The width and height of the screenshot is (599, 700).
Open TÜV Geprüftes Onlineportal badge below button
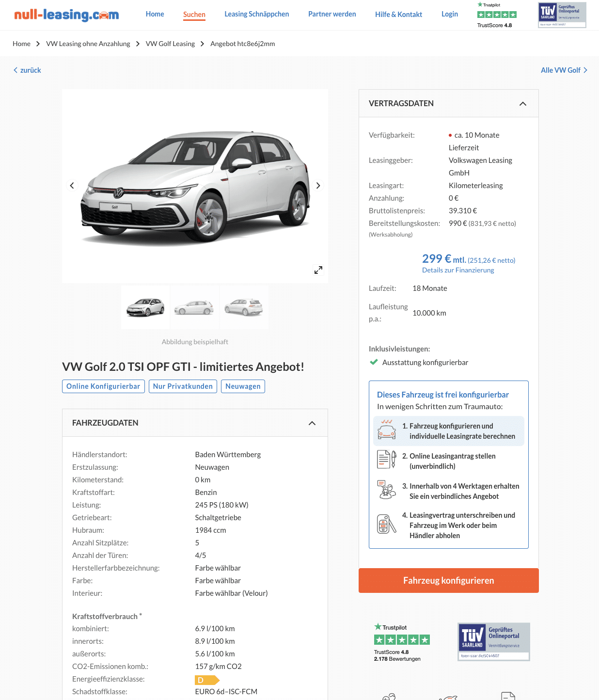click(494, 642)
